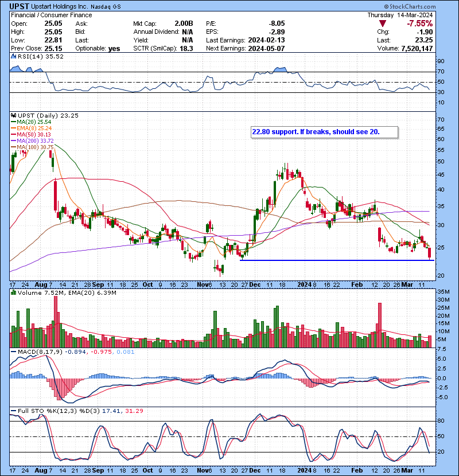The image size is (459, 476).
Task: Click the Chg -1.90 value
Action: point(425,32)
